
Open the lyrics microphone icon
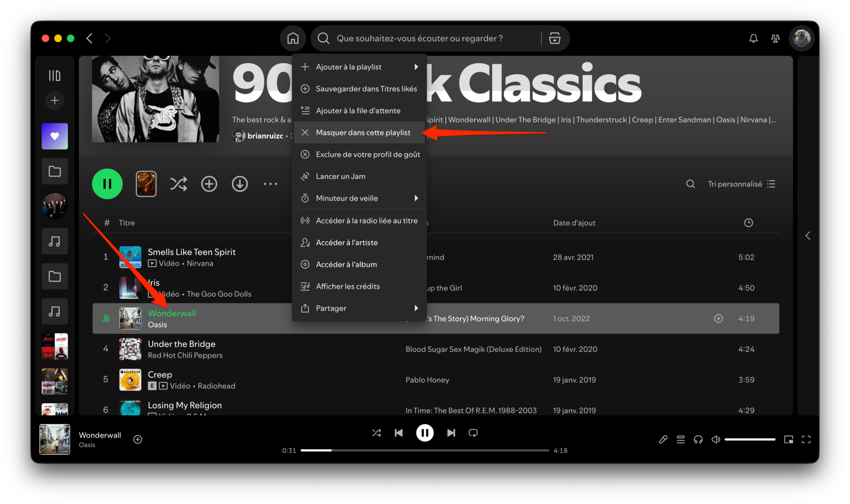pyautogui.click(x=663, y=439)
